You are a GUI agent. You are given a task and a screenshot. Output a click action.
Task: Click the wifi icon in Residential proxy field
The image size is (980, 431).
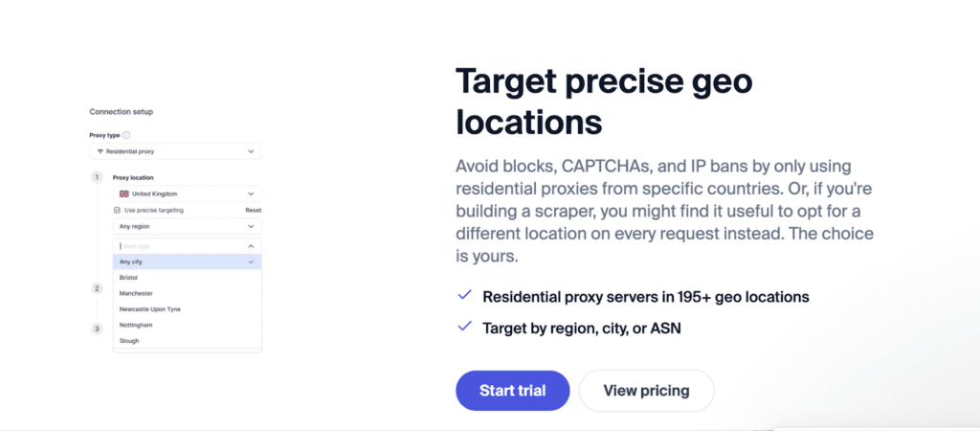[x=100, y=151]
